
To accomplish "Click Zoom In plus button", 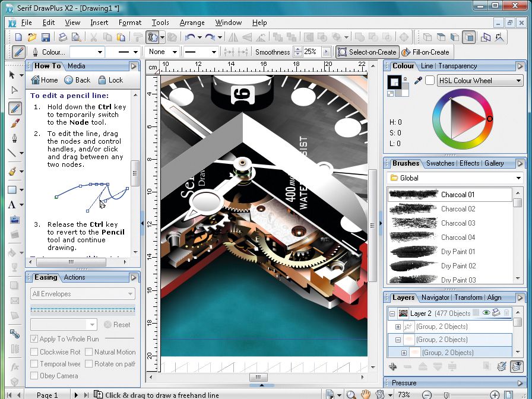I will pos(495,395).
